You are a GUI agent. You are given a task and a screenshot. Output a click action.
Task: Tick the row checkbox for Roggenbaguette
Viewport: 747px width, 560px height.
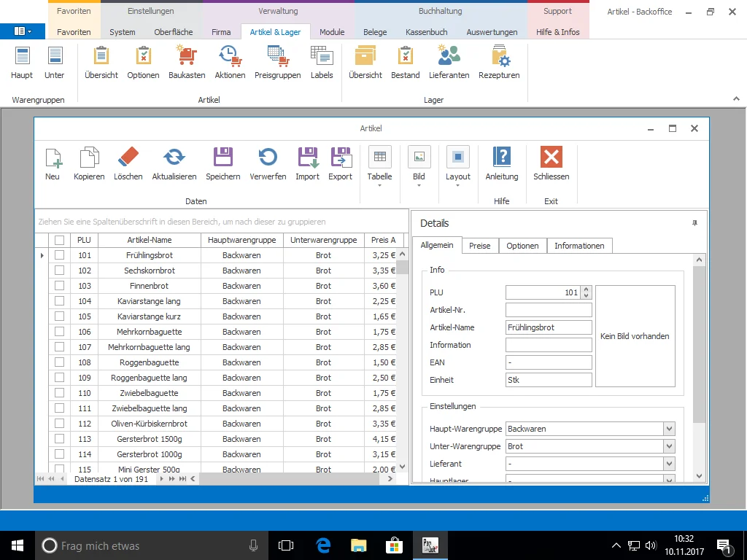(x=59, y=362)
